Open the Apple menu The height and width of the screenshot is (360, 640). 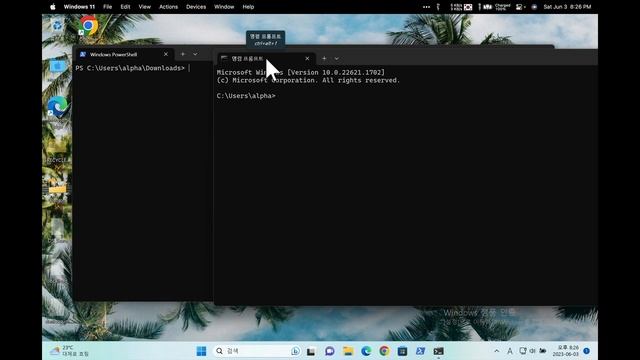pyautogui.click(x=53, y=7)
